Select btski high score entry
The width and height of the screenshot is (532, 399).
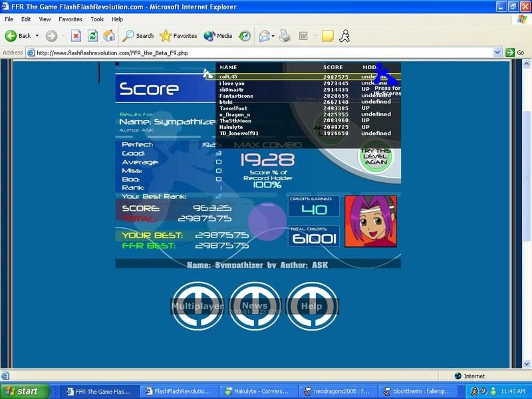[x=305, y=102]
